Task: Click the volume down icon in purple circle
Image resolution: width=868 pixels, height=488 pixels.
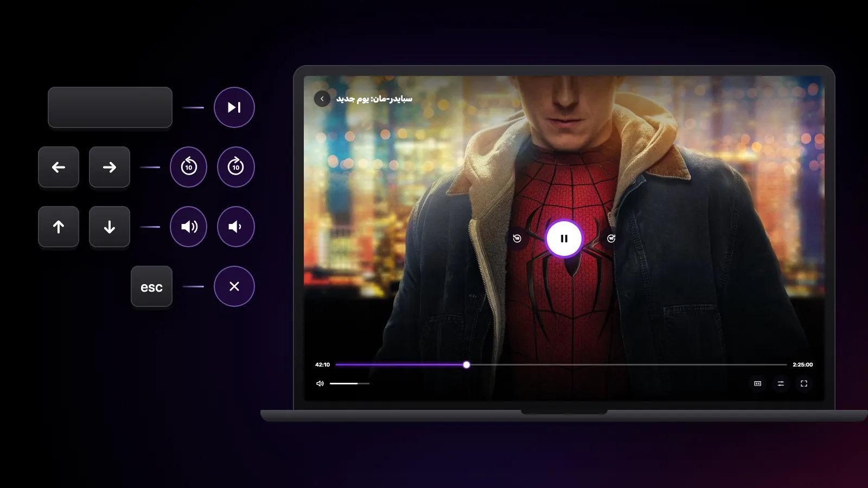Action: tap(236, 227)
